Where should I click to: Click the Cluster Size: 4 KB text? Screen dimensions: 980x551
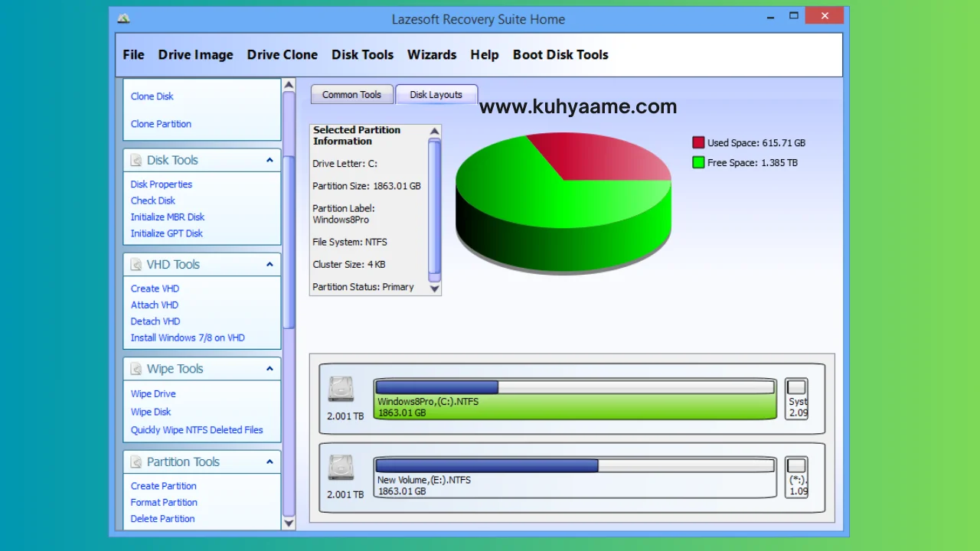point(349,265)
